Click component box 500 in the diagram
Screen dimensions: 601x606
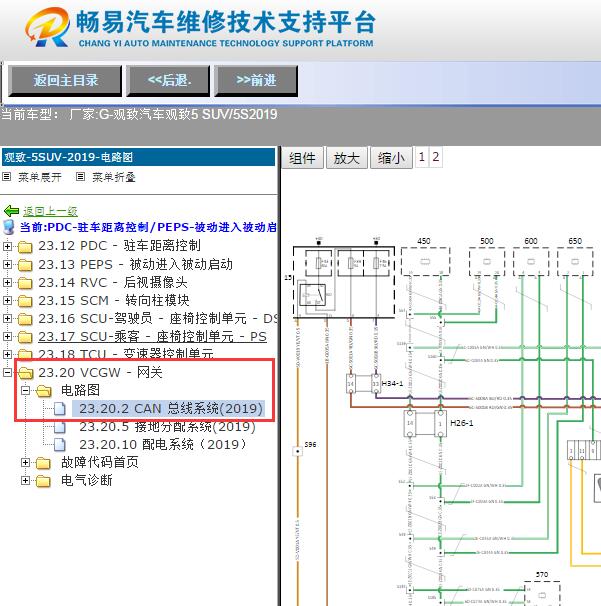tap(487, 262)
